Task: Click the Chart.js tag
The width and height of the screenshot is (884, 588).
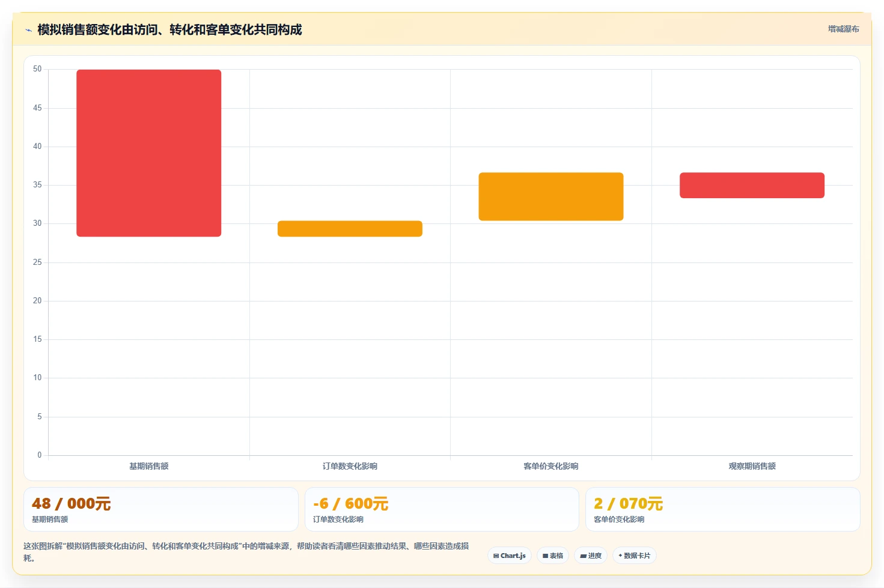Action: [x=510, y=556]
